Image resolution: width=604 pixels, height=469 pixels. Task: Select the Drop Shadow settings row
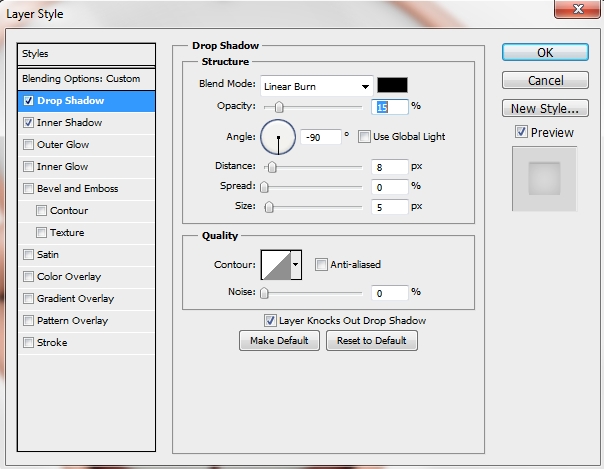point(86,101)
